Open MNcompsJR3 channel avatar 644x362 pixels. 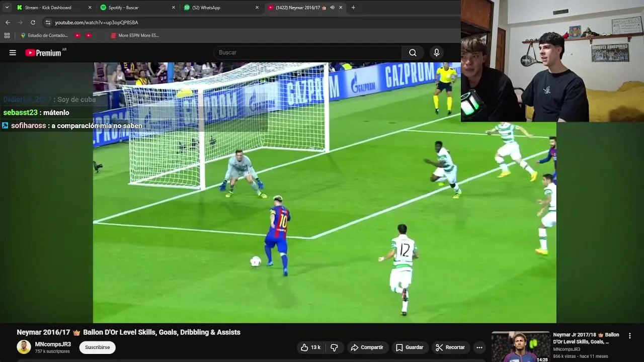[24, 347]
